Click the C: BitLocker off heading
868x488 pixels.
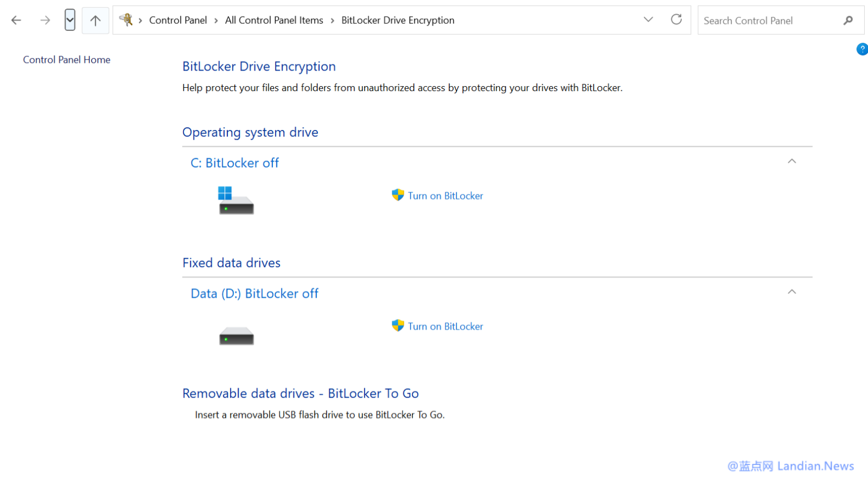pos(234,163)
